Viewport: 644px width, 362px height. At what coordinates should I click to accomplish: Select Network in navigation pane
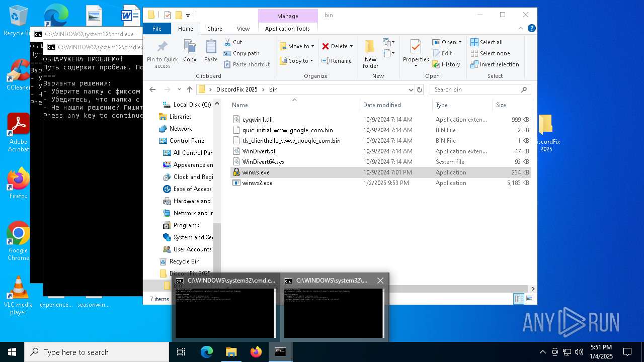[x=180, y=129]
